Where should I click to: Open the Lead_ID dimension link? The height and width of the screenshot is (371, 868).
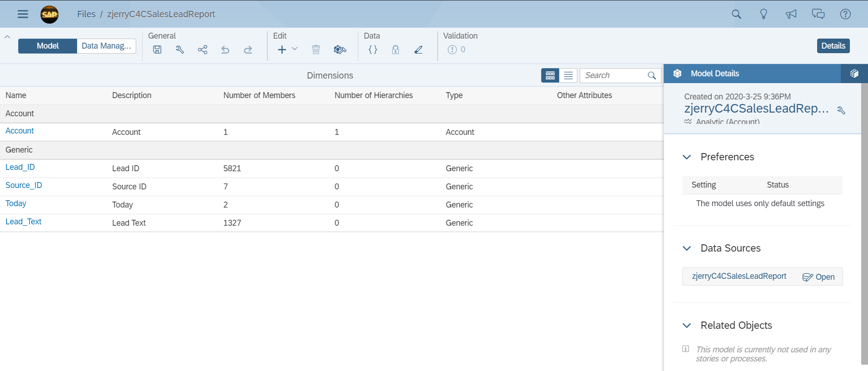coord(20,167)
